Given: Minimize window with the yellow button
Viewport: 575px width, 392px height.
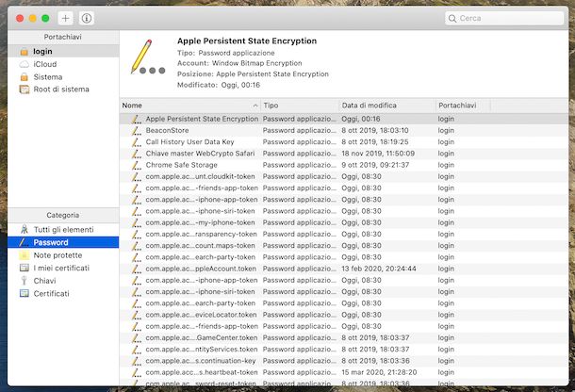Looking at the screenshot, I should 33,18.
